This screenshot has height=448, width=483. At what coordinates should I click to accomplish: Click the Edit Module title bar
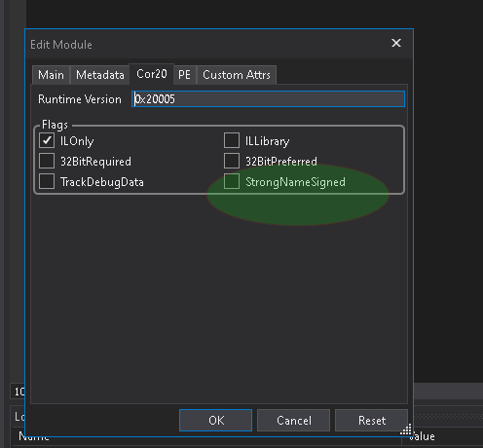207,44
